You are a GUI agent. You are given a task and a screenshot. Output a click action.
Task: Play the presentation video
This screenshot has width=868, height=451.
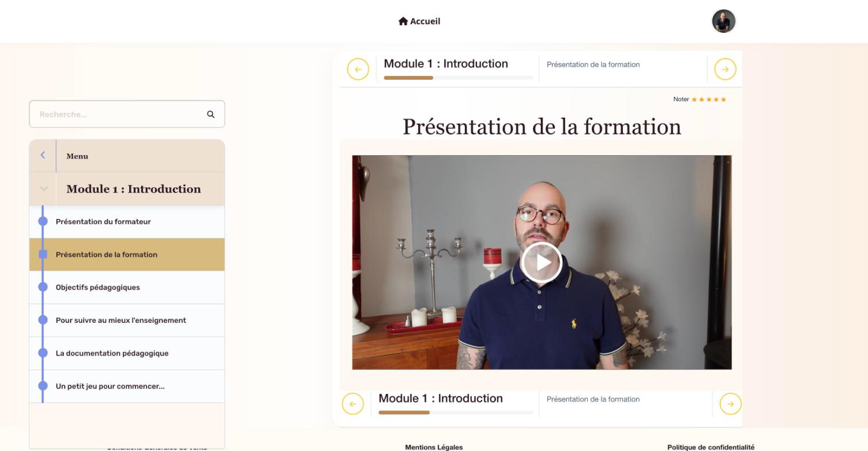541,262
